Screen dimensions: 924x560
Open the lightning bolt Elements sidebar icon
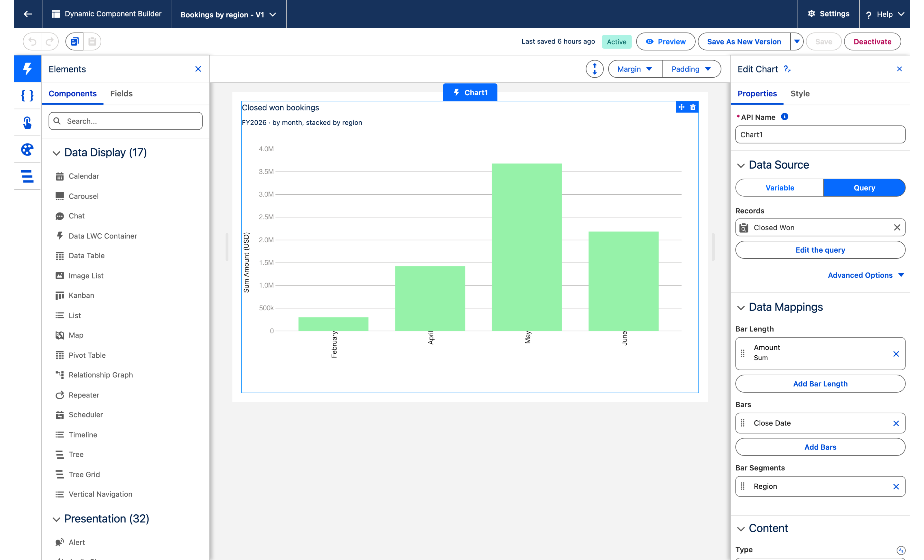(x=27, y=69)
